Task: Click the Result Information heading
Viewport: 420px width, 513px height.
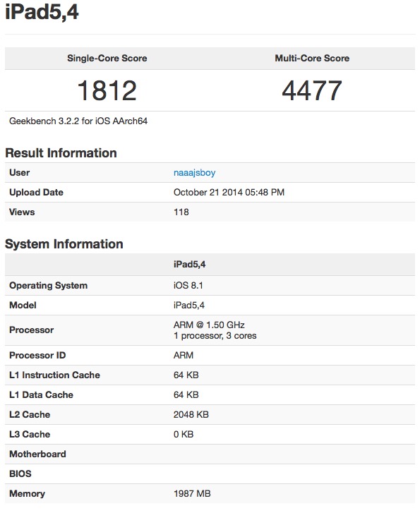Action: click(x=61, y=153)
